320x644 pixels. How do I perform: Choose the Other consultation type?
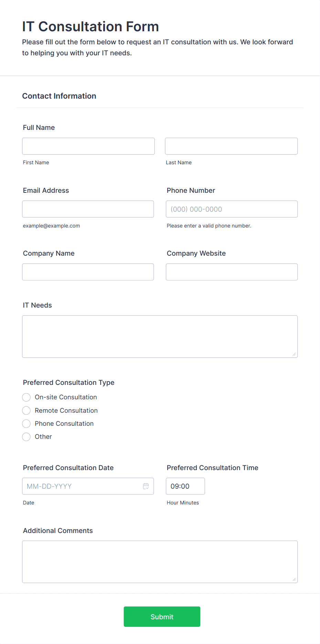26,437
